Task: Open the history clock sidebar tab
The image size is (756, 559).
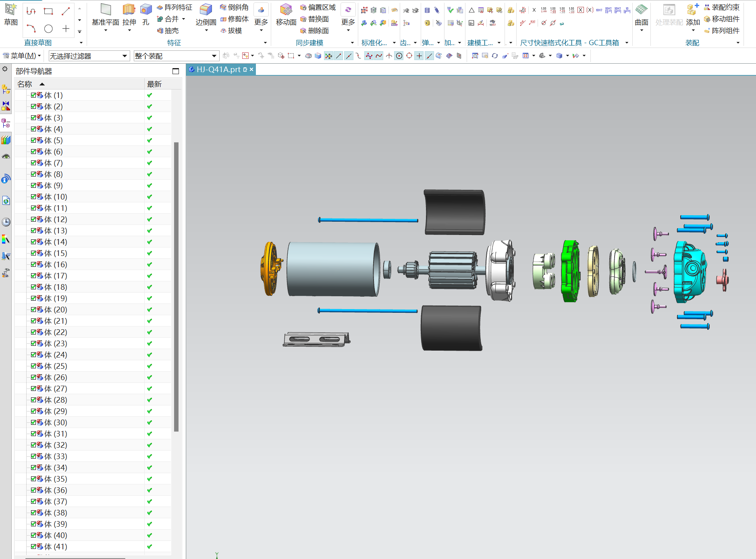Action: [x=6, y=222]
